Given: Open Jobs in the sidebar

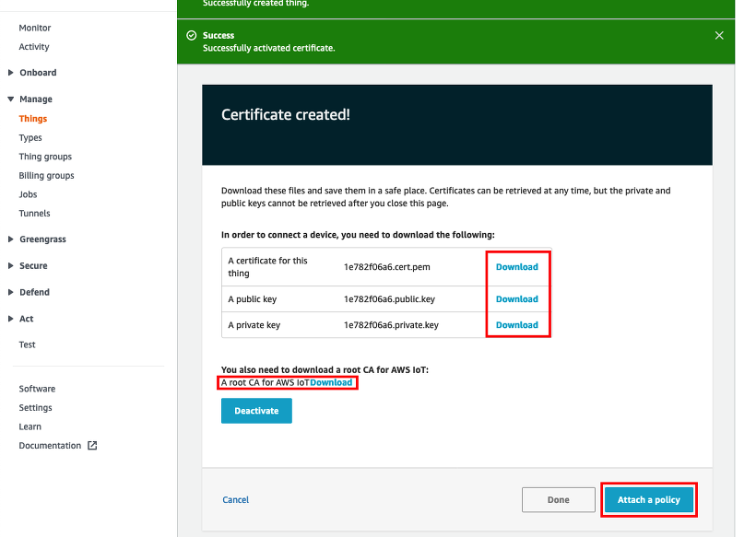Looking at the screenshot, I should coord(28,194).
